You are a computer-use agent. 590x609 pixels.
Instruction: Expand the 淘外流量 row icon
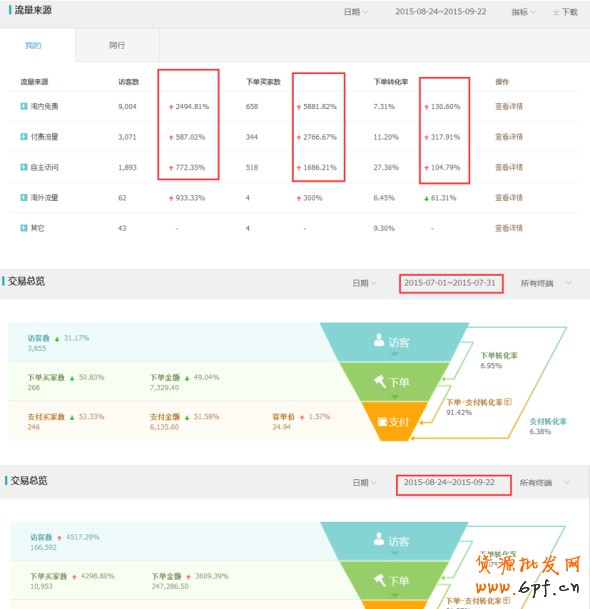(24, 198)
